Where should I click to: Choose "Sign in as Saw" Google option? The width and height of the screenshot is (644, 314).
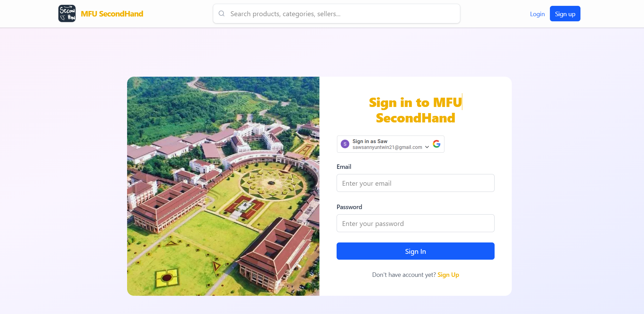click(370, 141)
